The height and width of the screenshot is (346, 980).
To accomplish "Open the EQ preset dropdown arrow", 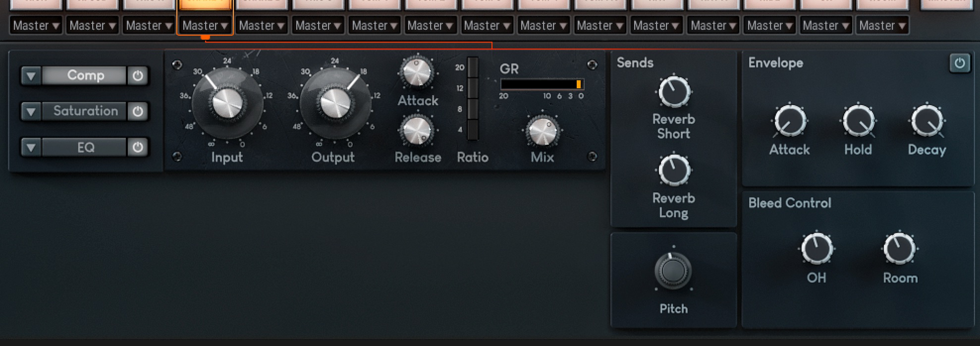I will click(31, 148).
